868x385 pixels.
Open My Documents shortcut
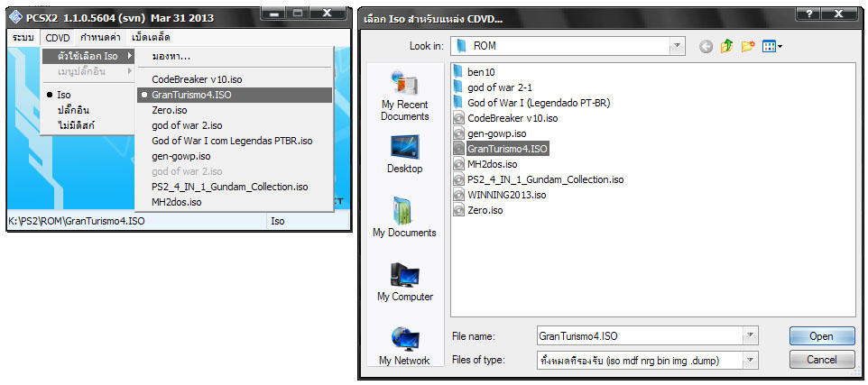pos(405,217)
